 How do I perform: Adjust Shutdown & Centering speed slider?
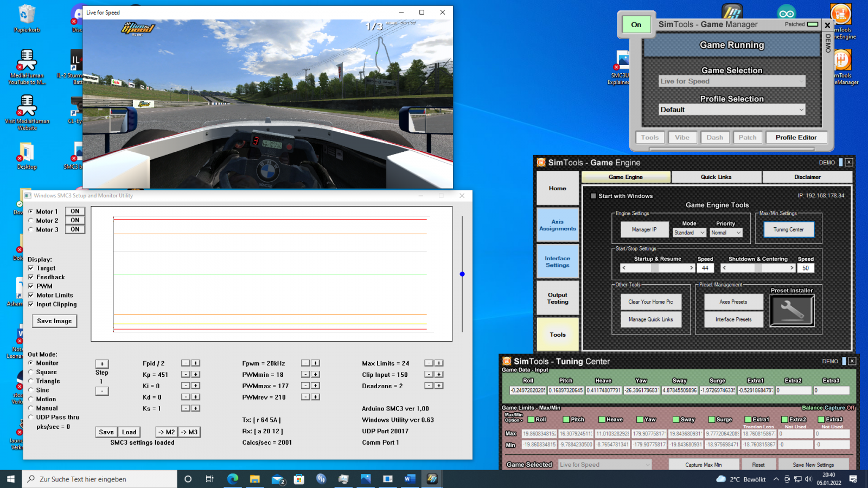[758, 268]
